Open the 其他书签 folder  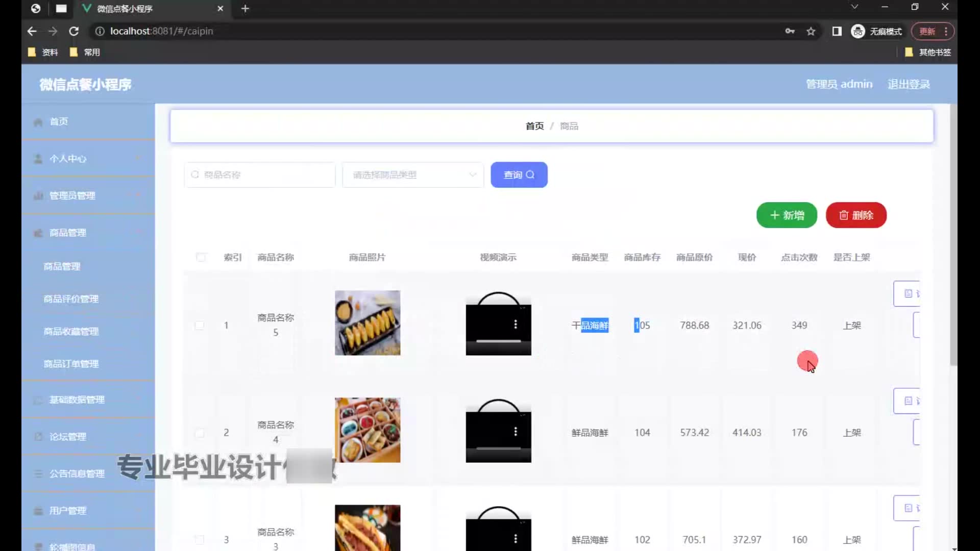pyautogui.click(x=928, y=52)
